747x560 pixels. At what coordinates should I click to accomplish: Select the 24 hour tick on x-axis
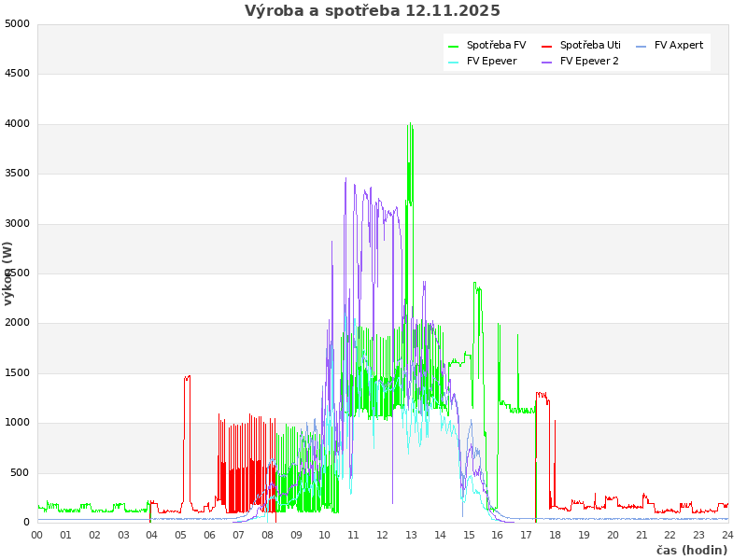(x=727, y=535)
